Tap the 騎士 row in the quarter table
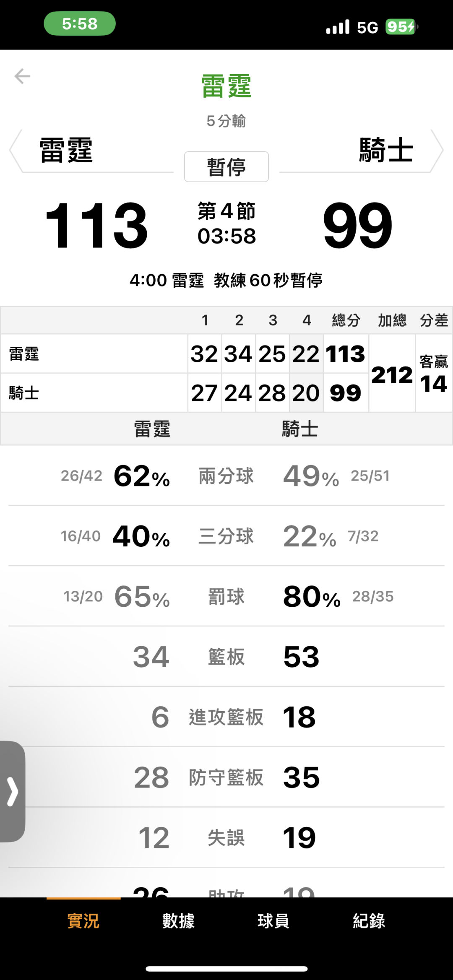Image resolution: width=453 pixels, height=980 pixels. 24,393
